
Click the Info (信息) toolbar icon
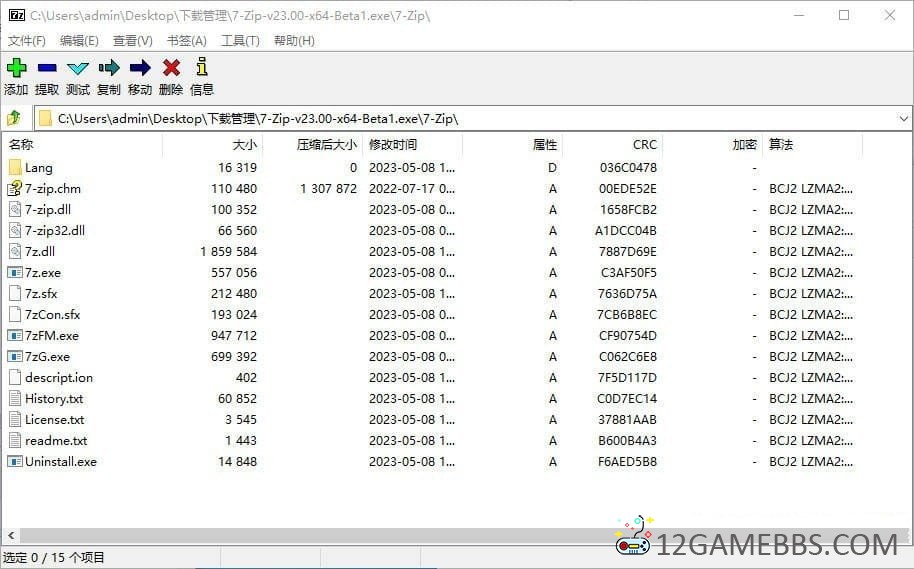click(x=202, y=66)
